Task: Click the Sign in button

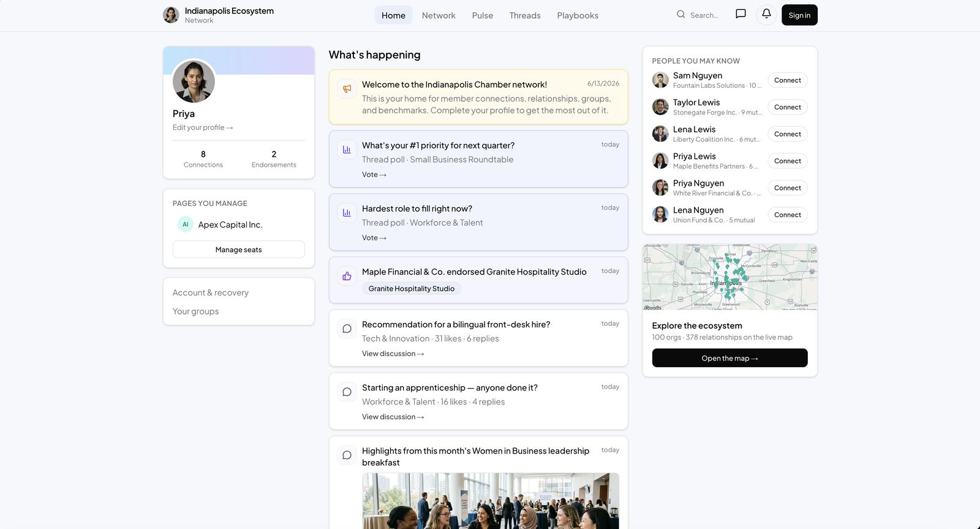Action: 799,15
